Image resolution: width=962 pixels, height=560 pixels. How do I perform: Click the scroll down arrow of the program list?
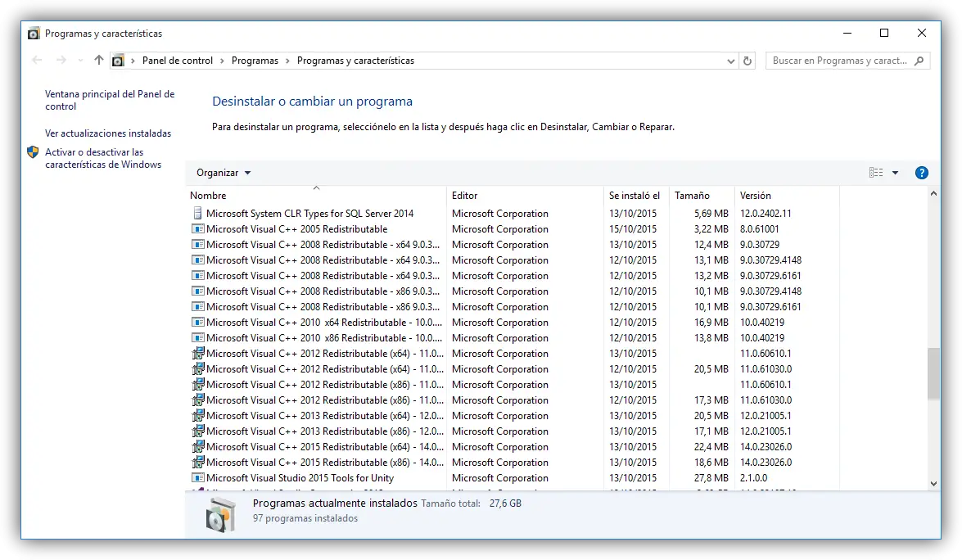point(933,484)
